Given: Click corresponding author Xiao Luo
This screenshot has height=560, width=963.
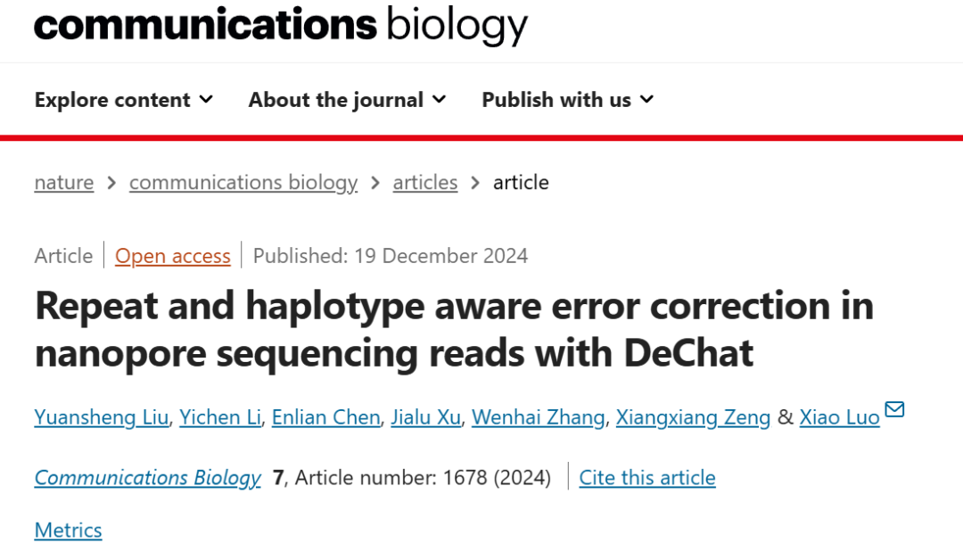Looking at the screenshot, I should [x=839, y=417].
